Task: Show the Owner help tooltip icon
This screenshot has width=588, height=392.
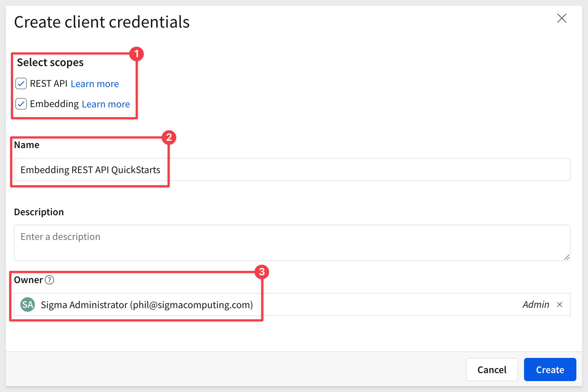Action: (49, 280)
